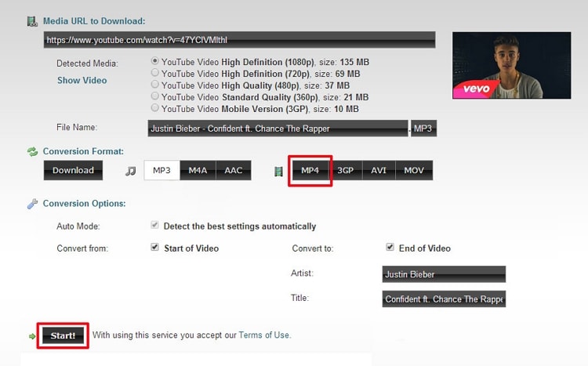The height and width of the screenshot is (366, 588).
Task: Toggle the Auto Mode detect settings checkbox
Action: point(154,225)
